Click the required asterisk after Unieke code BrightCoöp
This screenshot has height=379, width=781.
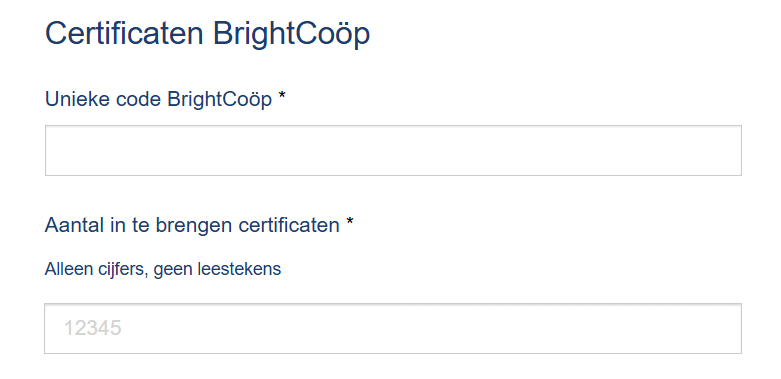(x=282, y=96)
